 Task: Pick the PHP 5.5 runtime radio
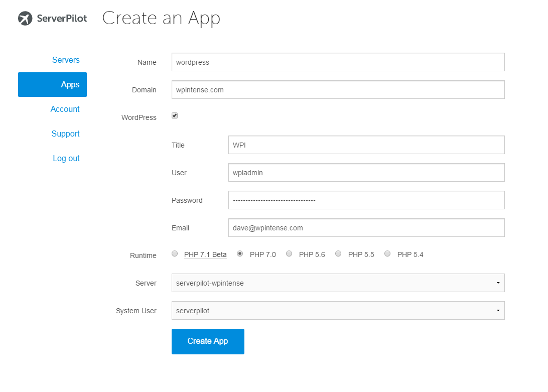point(338,254)
